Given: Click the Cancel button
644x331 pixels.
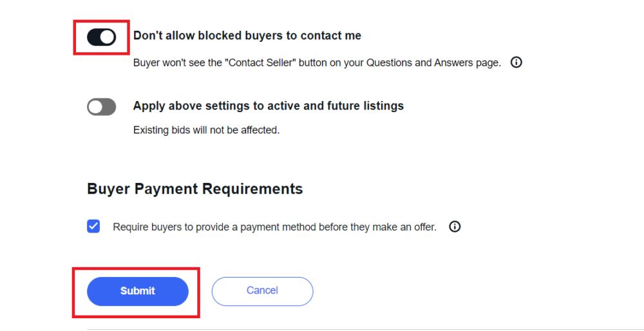Looking at the screenshot, I should [x=262, y=291].
